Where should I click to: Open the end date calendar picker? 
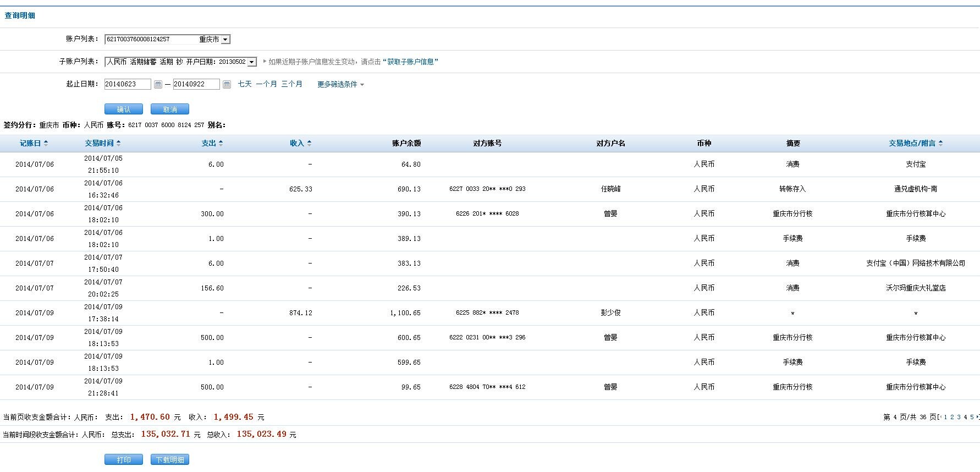click(227, 84)
